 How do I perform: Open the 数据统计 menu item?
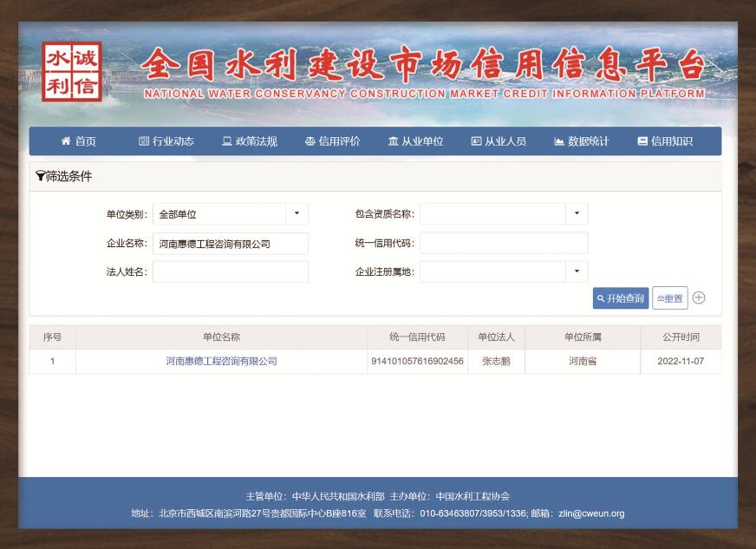click(582, 141)
